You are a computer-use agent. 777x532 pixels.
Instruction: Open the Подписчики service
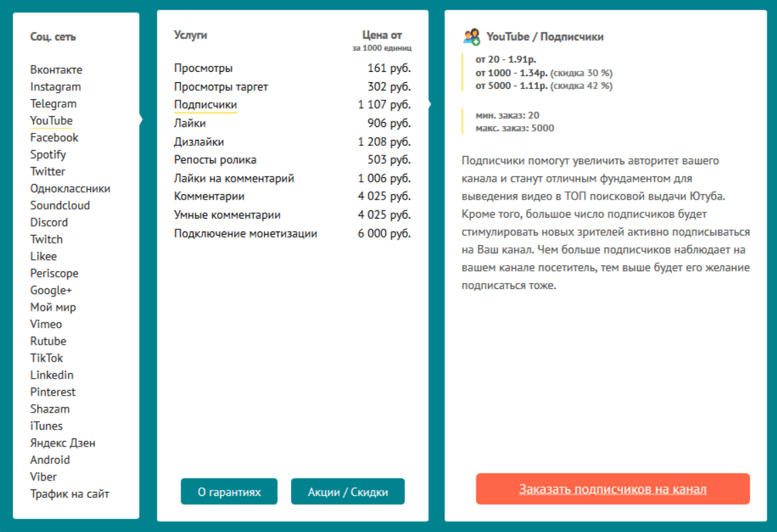tap(205, 104)
